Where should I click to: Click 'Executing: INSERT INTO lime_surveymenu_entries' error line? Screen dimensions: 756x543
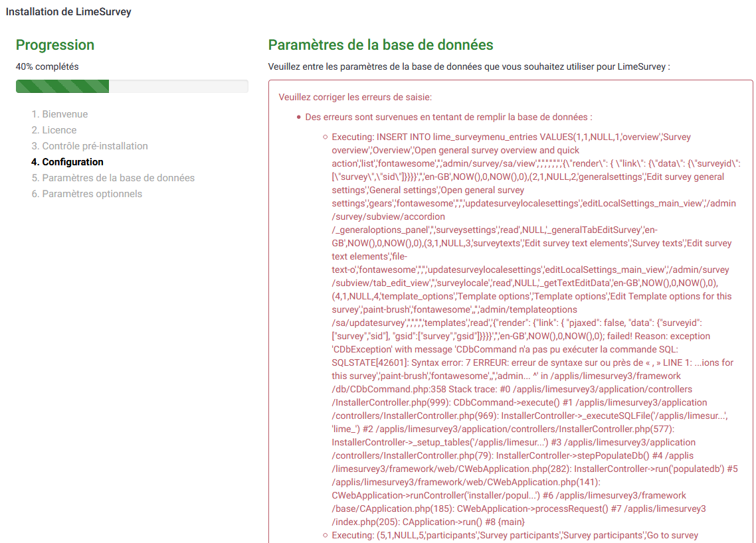pos(511,137)
